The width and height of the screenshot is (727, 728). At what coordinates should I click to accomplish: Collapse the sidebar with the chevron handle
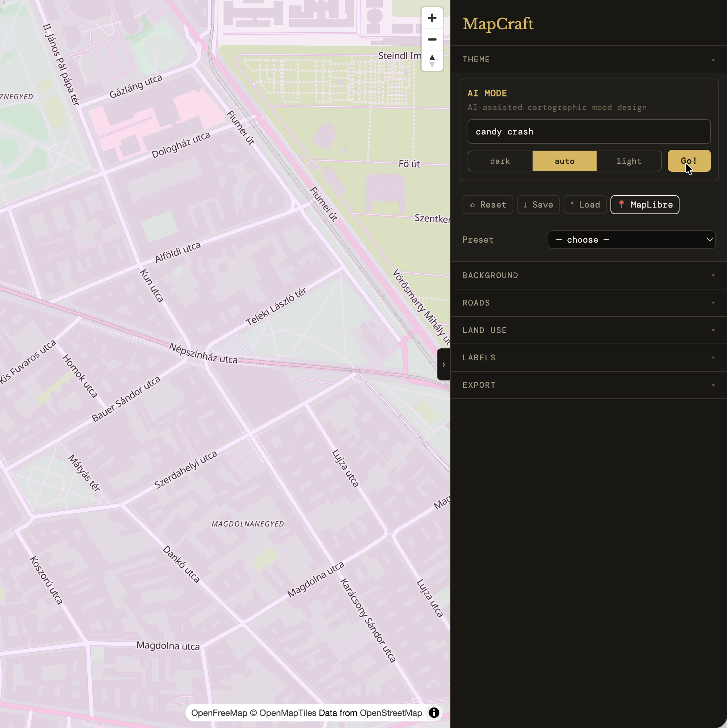444,364
